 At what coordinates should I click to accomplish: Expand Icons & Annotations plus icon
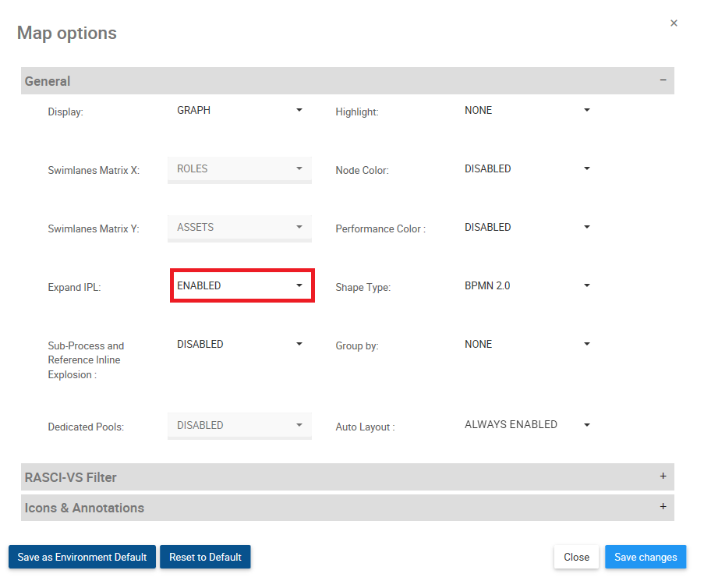click(663, 507)
